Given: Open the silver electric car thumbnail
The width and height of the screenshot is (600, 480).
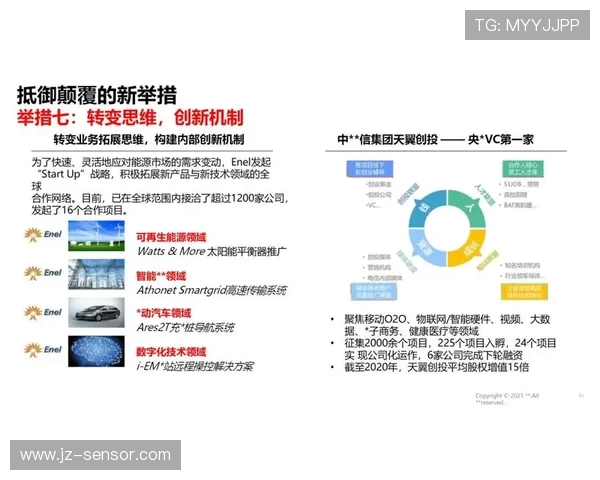Looking at the screenshot, I should 96,312.
